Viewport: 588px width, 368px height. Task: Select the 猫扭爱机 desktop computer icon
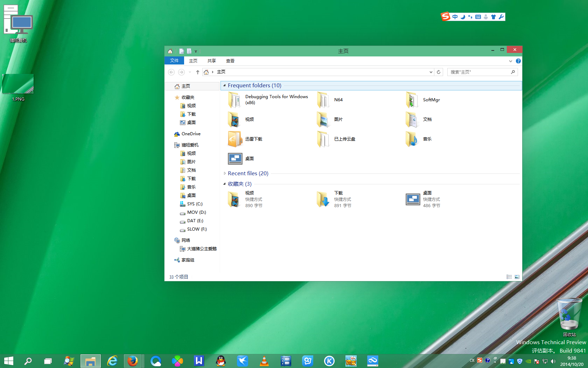tap(18, 24)
